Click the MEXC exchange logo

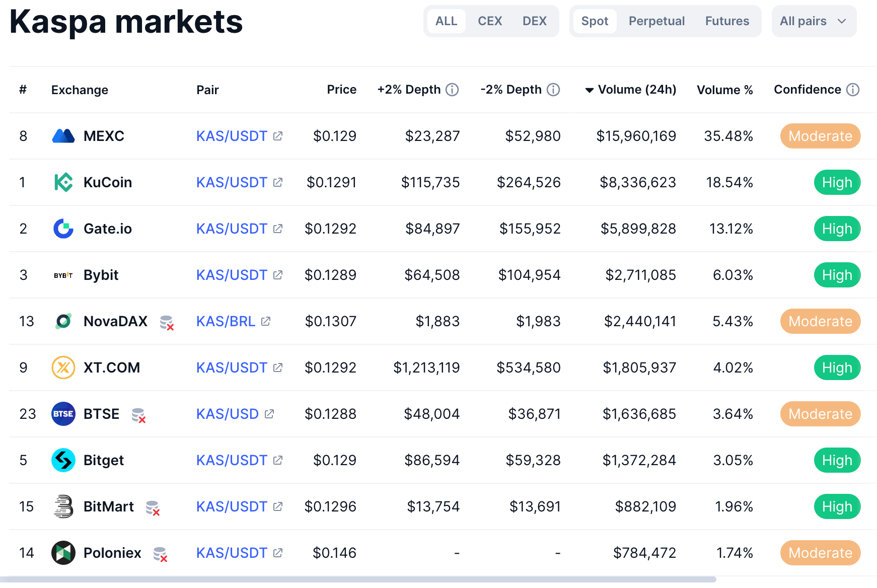point(63,136)
